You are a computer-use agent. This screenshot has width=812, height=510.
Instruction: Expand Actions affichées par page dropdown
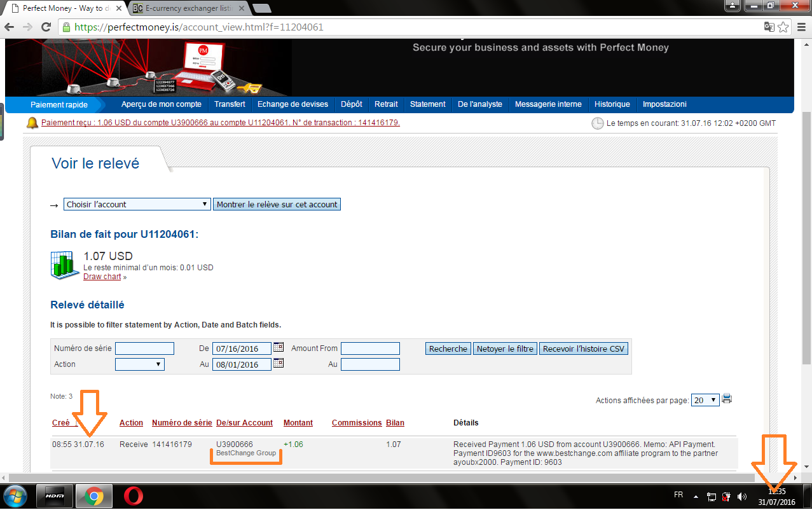[705, 400]
